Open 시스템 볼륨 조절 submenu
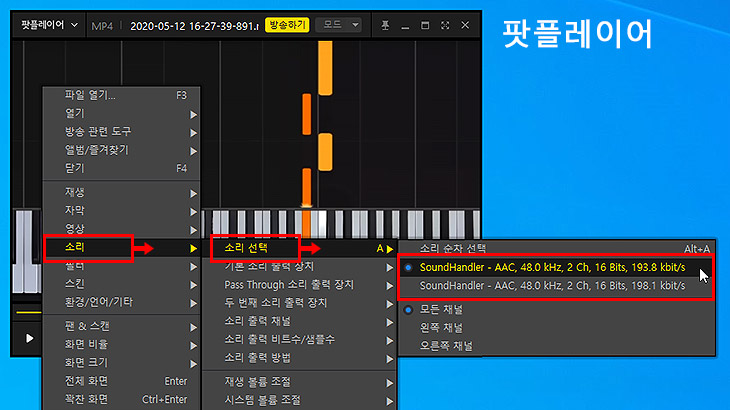The width and height of the screenshot is (730, 410). tap(299, 400)
